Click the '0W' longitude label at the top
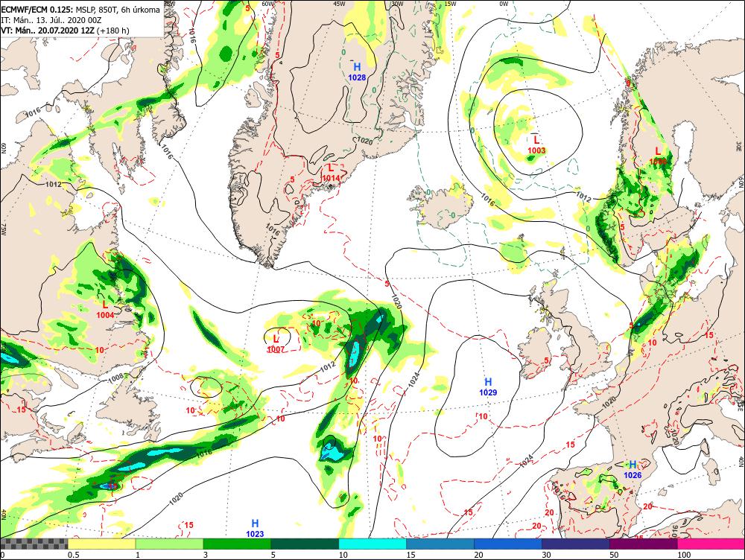This screenshot has height=560, width=745. [504, 3]
